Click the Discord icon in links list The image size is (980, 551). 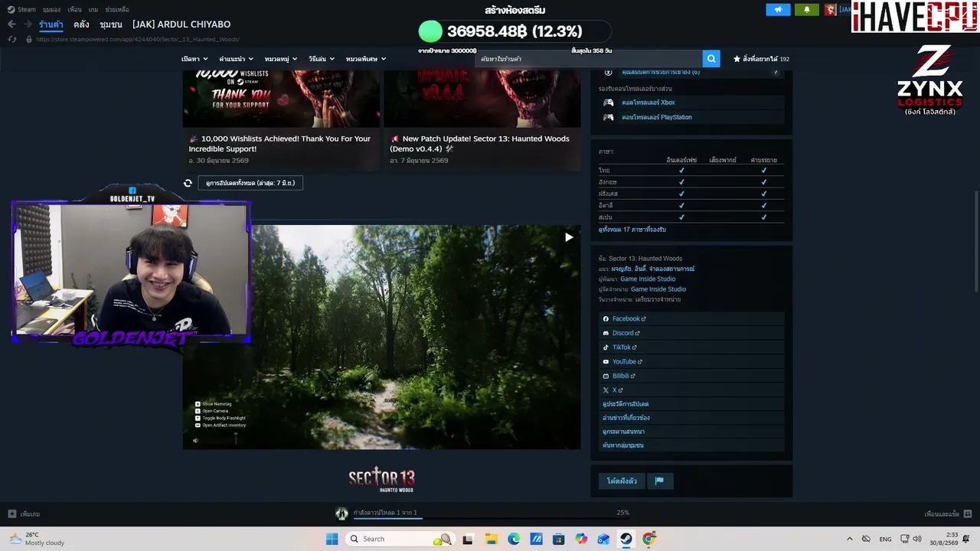point(606,333)
